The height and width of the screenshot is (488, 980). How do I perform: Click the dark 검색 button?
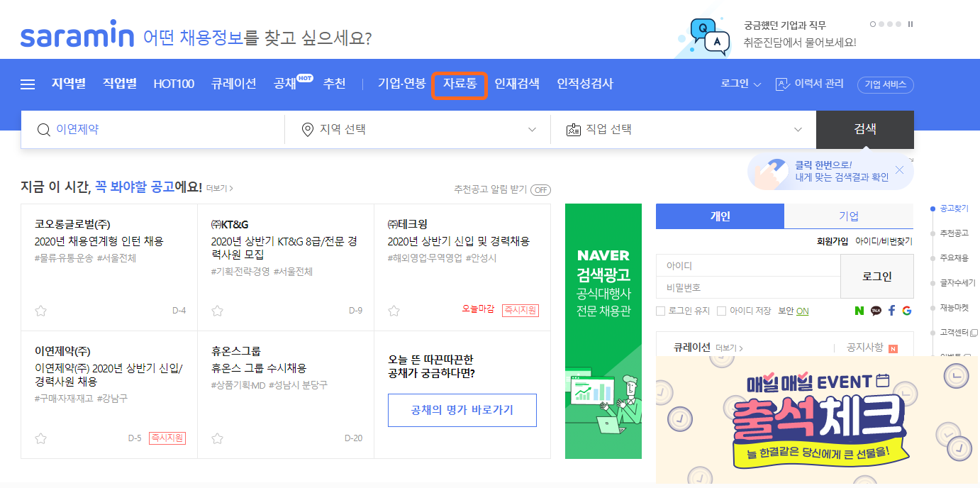point(865,129)
